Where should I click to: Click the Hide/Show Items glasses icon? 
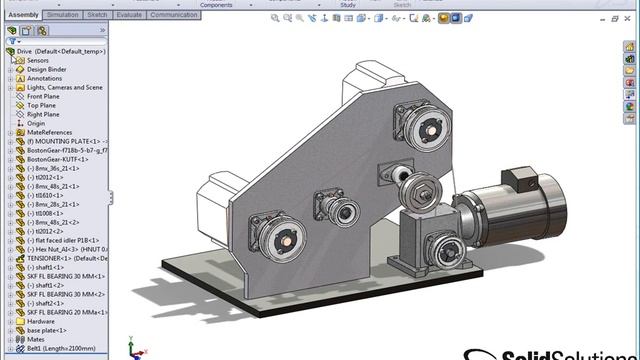tap(395, 18)
